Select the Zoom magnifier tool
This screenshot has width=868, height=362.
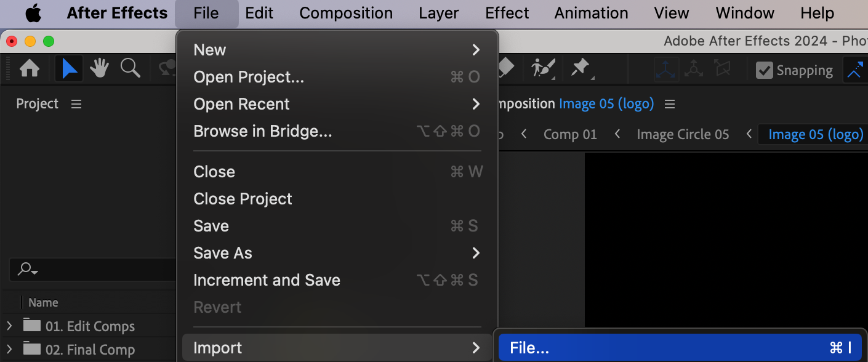point(130,68)
